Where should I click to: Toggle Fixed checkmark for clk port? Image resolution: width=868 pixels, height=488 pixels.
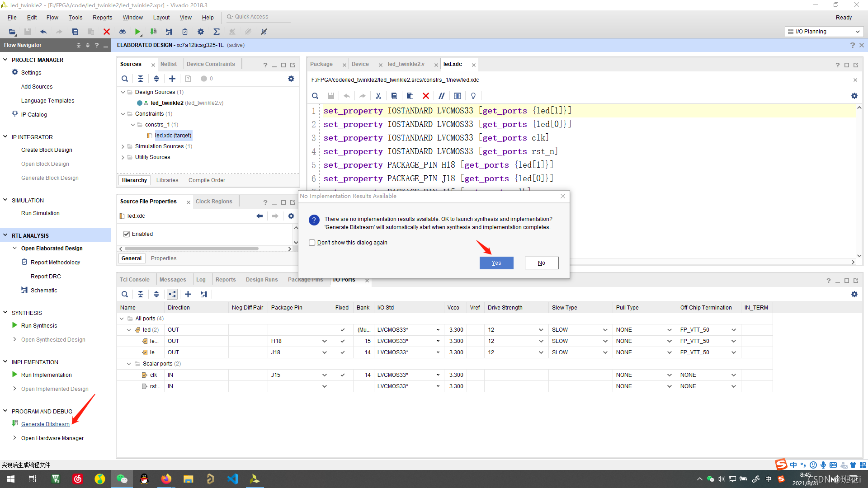(342, 375)
